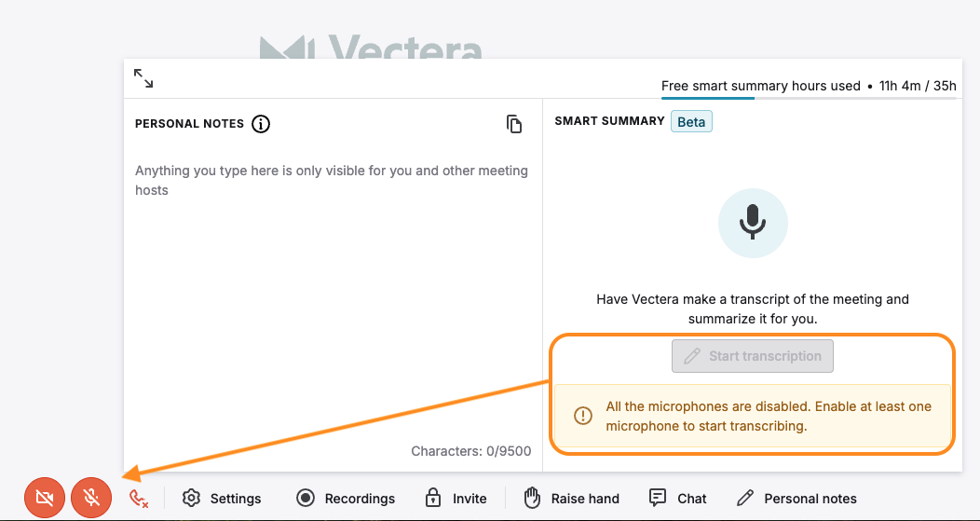Toggle the red phone audio icon

(139, 499)
